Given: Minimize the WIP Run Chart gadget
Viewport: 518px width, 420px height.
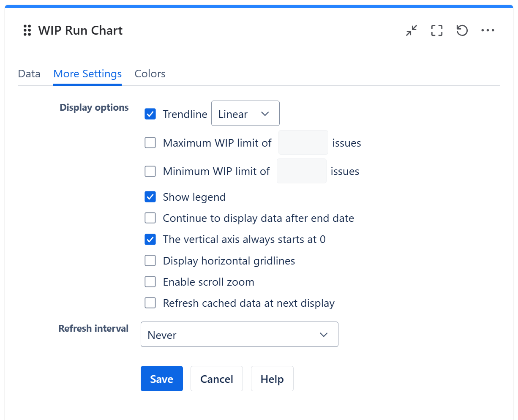Looking at the screenshot, I should (412, 30).
